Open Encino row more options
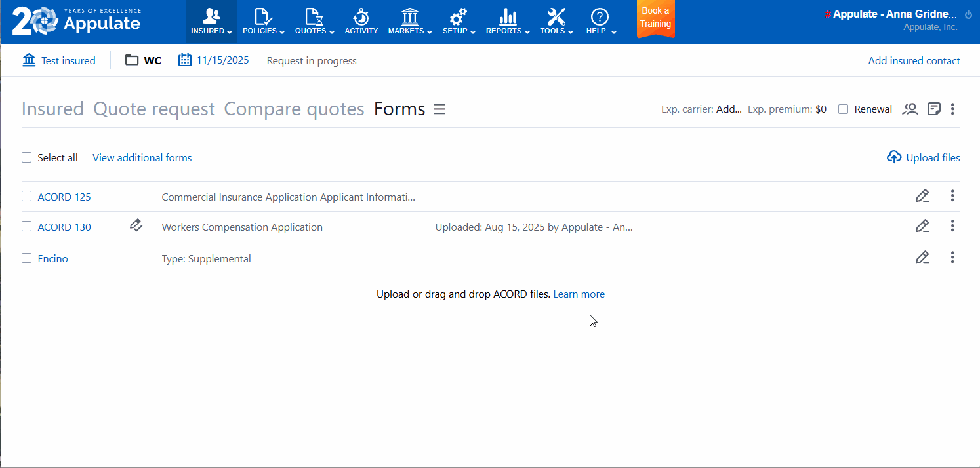 [x=952, y=258]
